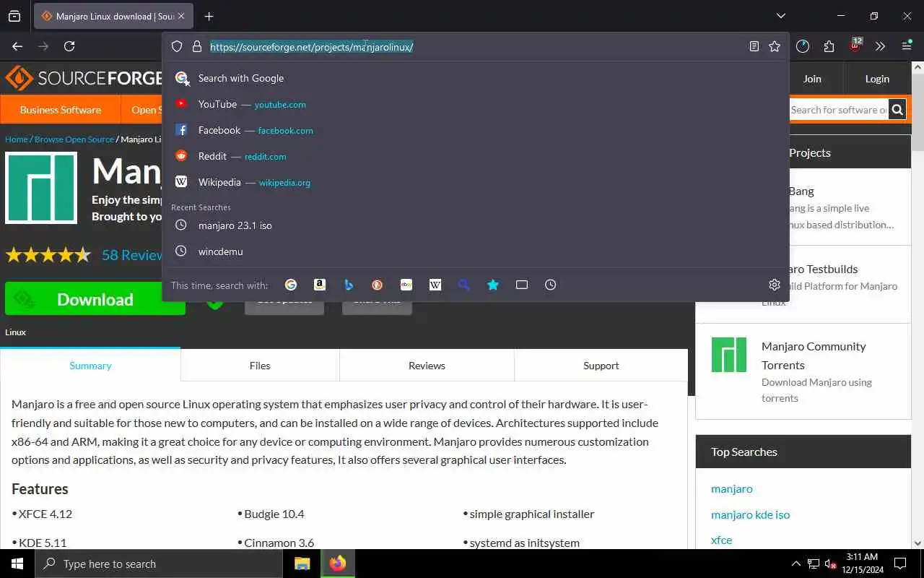Click the Search for software input field

[839, 110]
